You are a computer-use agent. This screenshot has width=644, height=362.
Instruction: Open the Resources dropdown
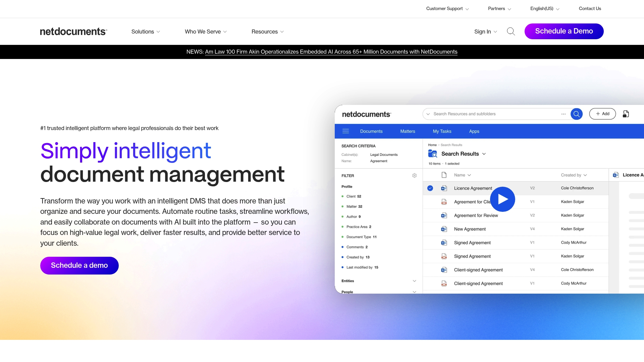268,32
